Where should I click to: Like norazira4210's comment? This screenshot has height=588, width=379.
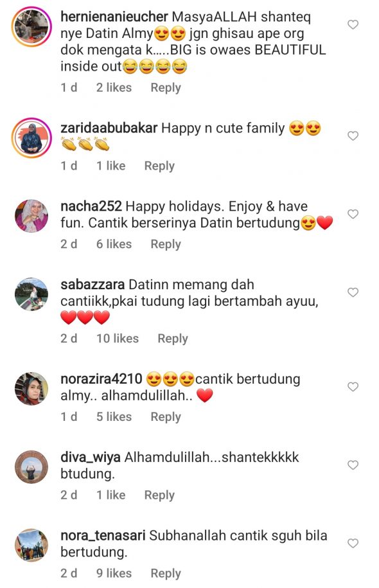(353, 387)
